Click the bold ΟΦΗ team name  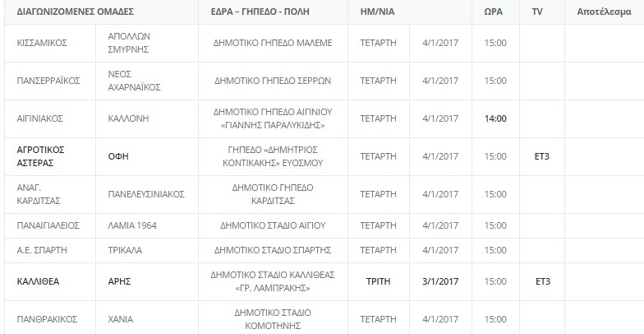[118, 156]
